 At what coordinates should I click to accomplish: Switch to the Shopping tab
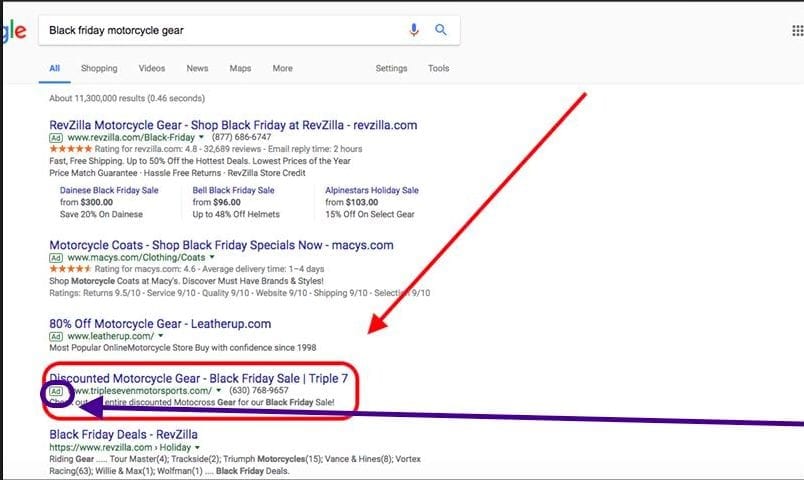99,68
